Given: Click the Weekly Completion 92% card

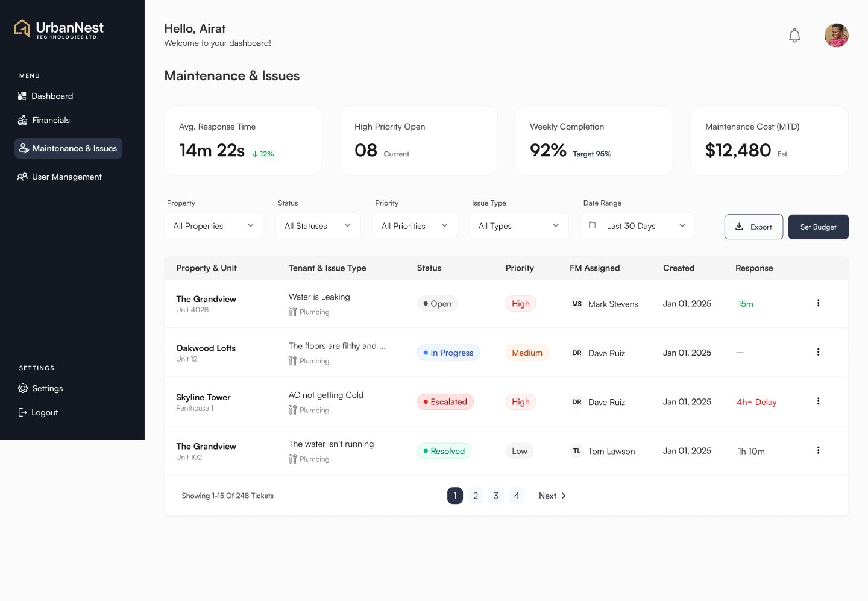Looking at the screenshot, I should 594,141.
